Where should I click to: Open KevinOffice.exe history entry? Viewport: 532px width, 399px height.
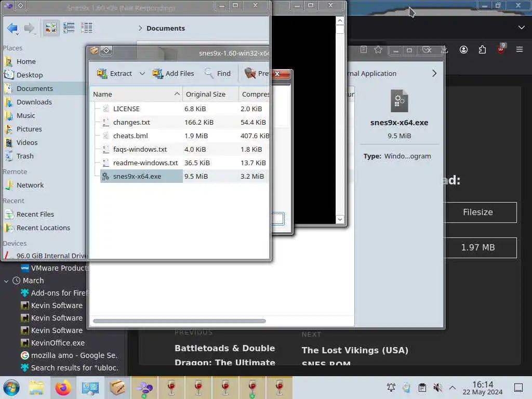pos(53,343)
